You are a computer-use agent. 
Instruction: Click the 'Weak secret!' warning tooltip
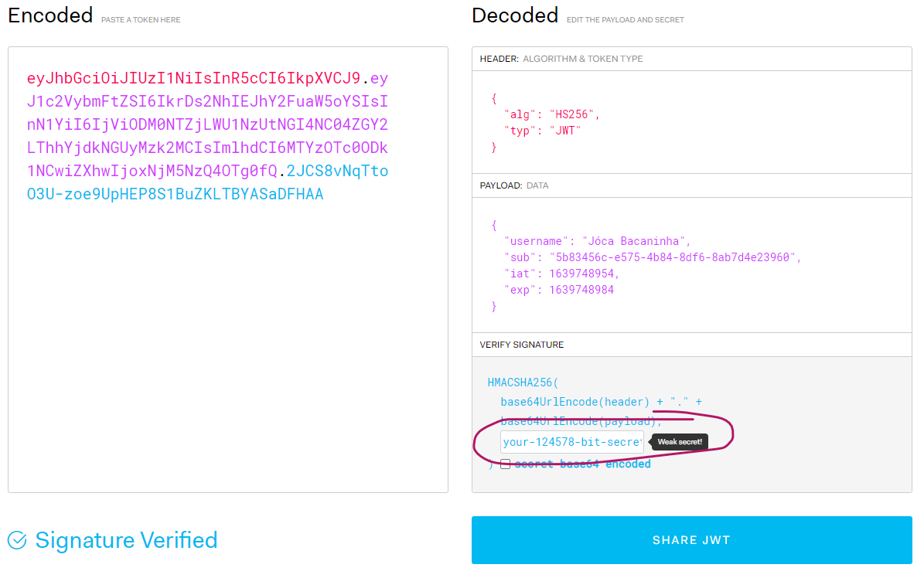(679, 442)
